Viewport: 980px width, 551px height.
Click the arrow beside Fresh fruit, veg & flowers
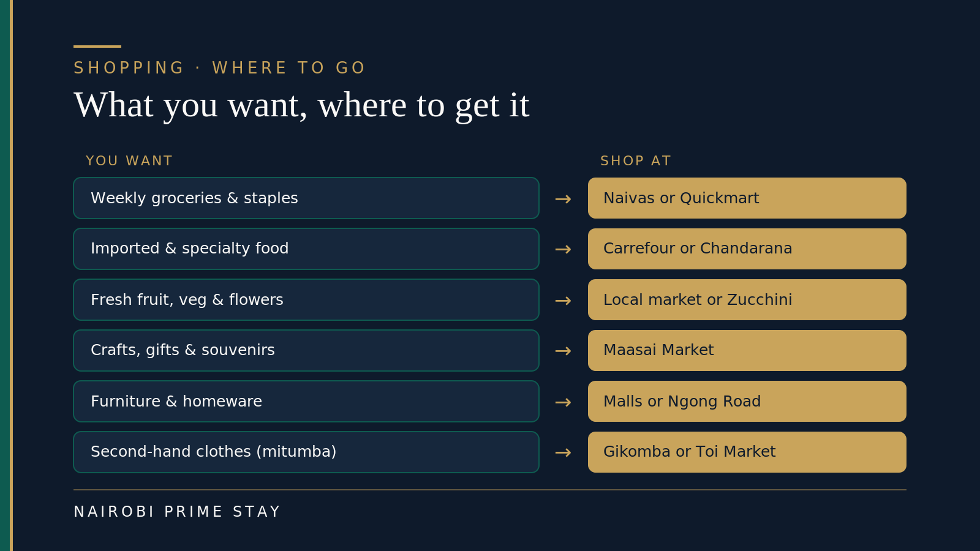click(563, 301)
